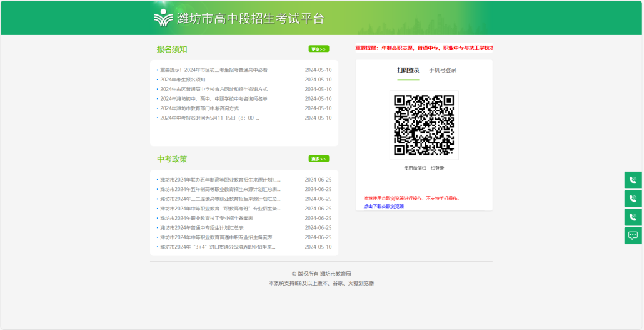Open 潍坊市2024年中等职业教育普通中职专业招生备案表
The height and width of the screenshot is (330, 644).
[216, 237]
